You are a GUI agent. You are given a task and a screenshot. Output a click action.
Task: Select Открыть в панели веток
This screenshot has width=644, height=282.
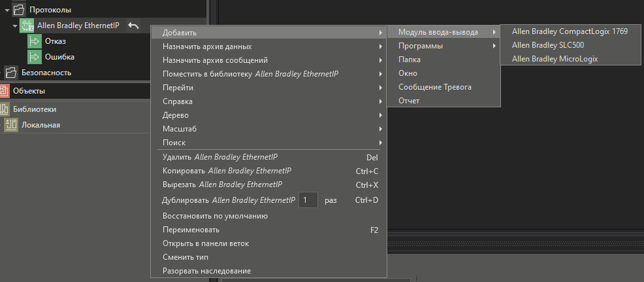coord(268,243)
